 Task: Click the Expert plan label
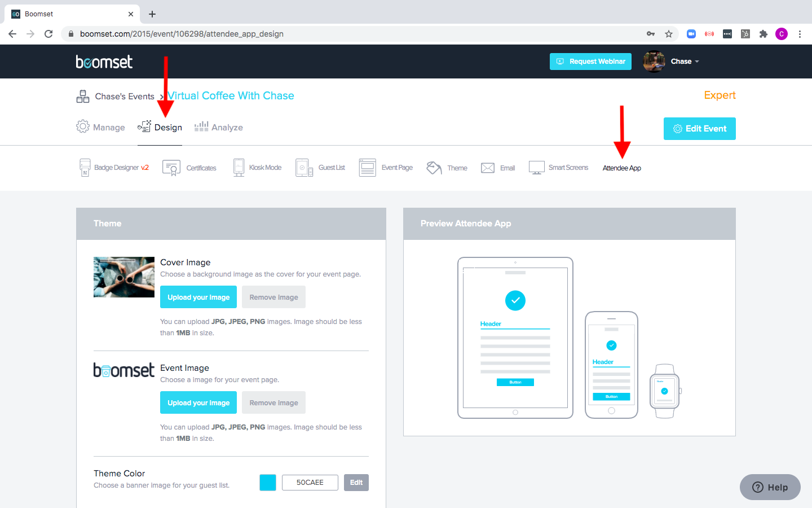[x=720, y=95]
